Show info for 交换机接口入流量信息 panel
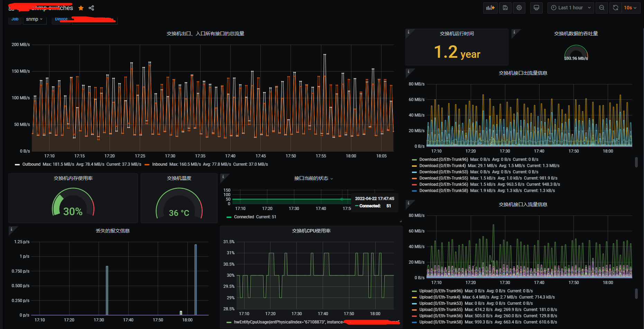The image size is (644, 329). [408, 203]
